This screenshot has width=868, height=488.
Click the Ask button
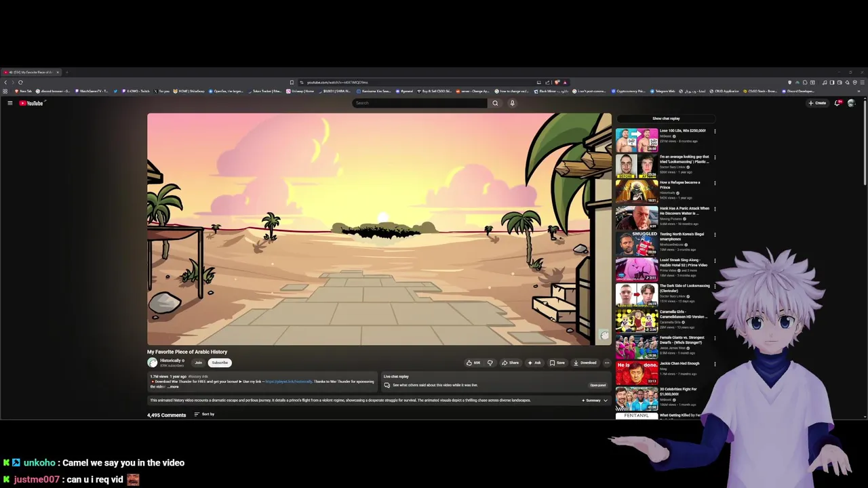point(534,363)
